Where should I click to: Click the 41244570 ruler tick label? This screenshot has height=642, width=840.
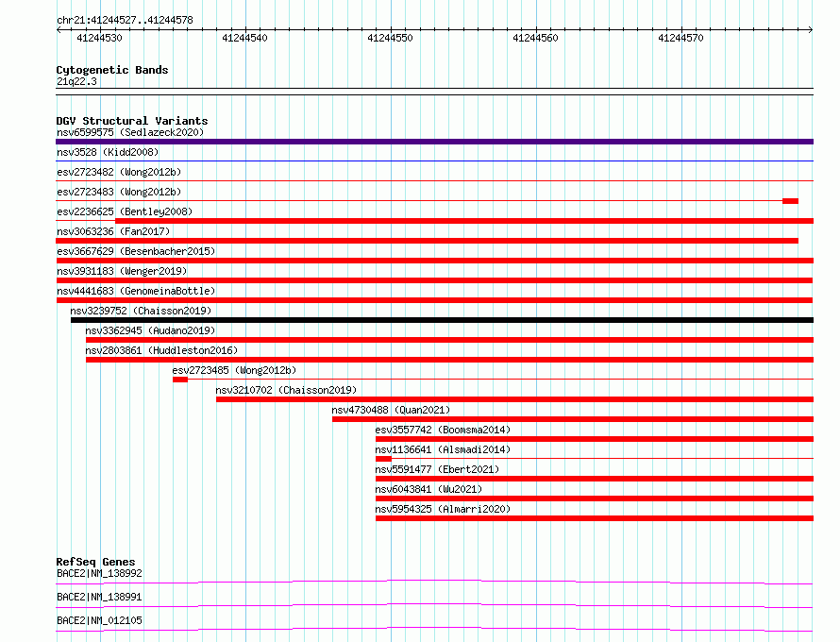click(680, 38)
